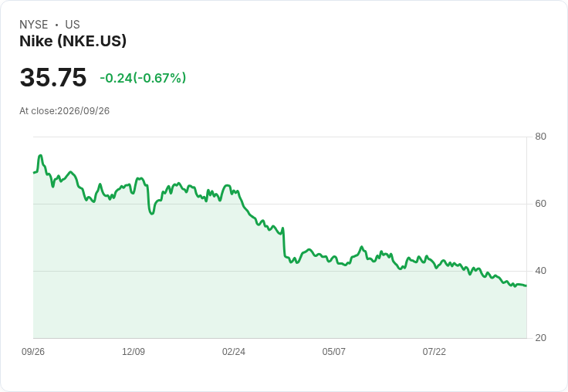The image size is (568, 392).
Task: Click the At close 2026/09/26 text
Action: coord(65,111)
